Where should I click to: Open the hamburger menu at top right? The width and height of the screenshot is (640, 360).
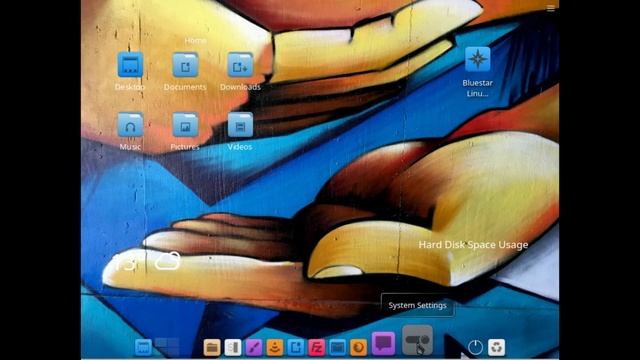click(550, 9)
